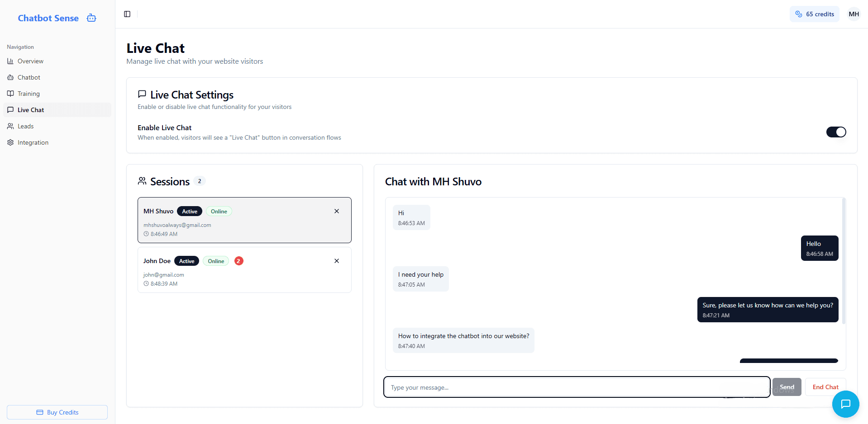Select Live Chat in the navigation menu
The width and height of the screenshot is (868, 424).
pyautogui.click(x=31, y=110)
